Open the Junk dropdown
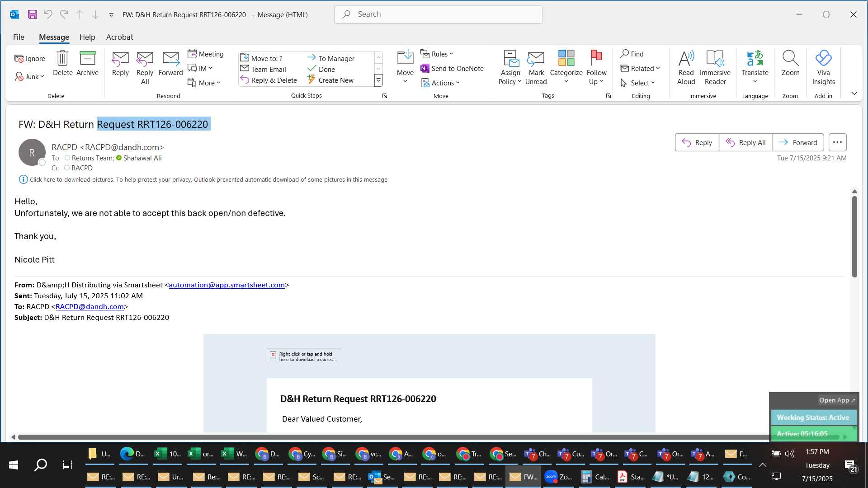This screenshot has width=868, height=488. [30, 76]
